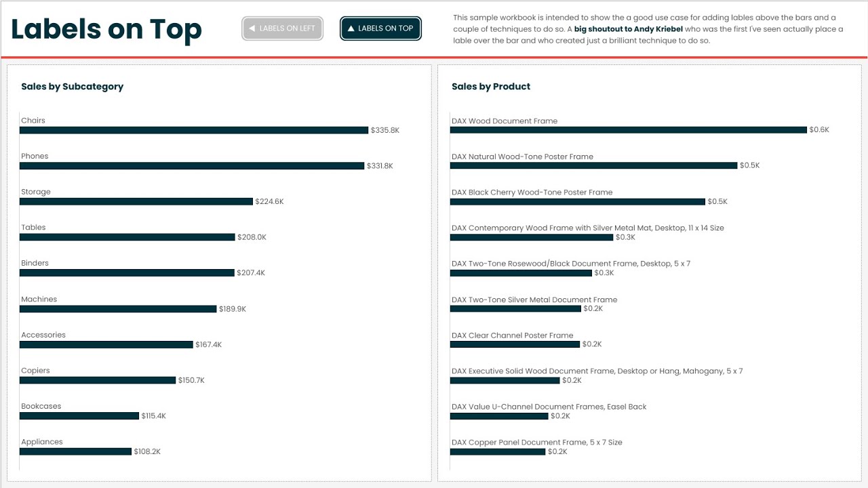The image size is (868, 488).
Task: Select the Chairs sales bar
Action: [x=194, y=130]
